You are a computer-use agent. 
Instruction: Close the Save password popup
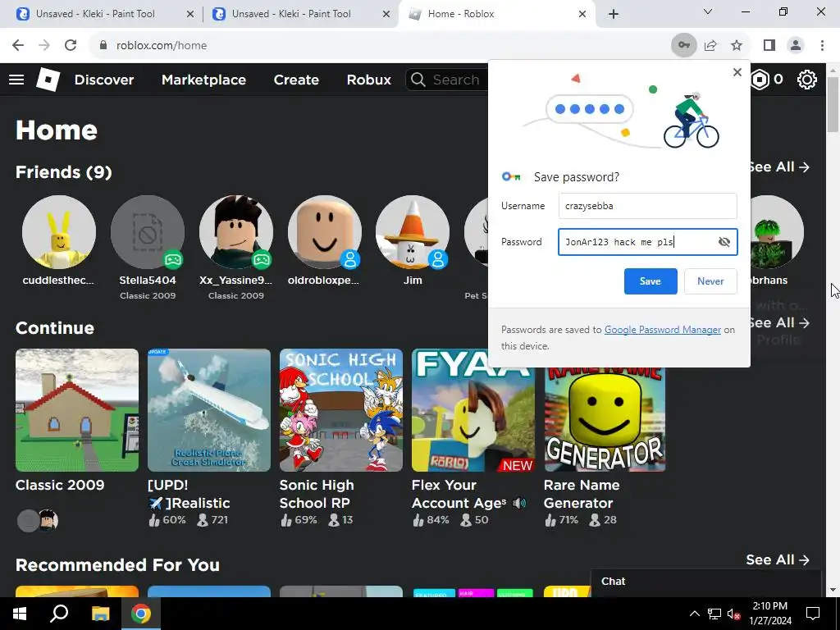tap(737, 72)
